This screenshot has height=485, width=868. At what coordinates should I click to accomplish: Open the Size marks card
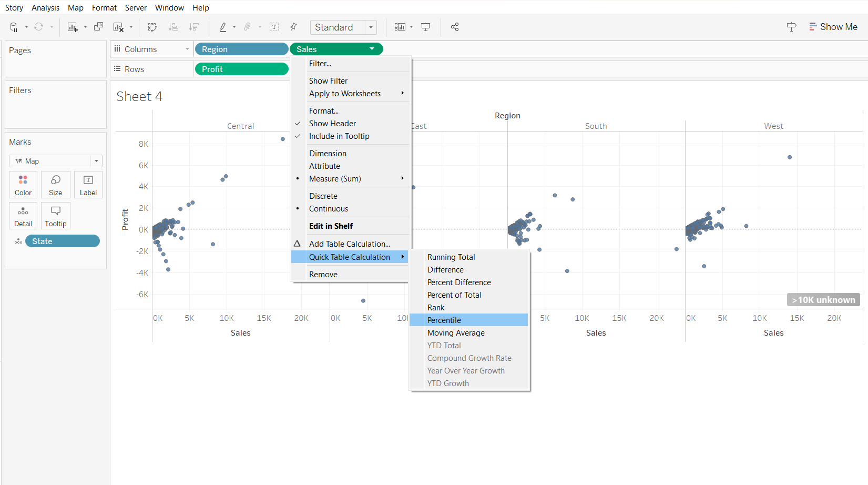56,185
